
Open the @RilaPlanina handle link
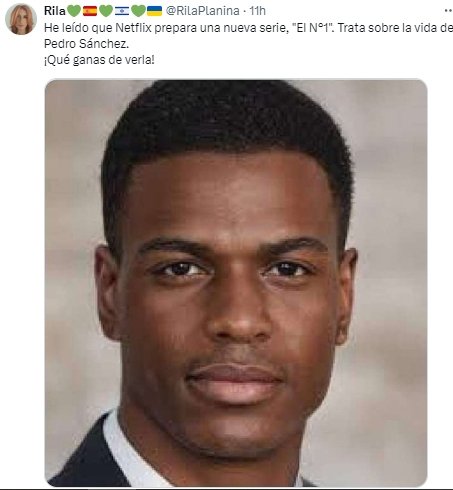coord(203,11)
